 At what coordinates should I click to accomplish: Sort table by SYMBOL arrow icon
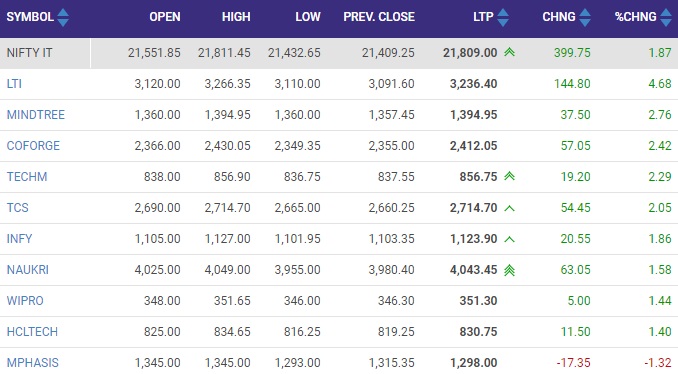(63, 17)
